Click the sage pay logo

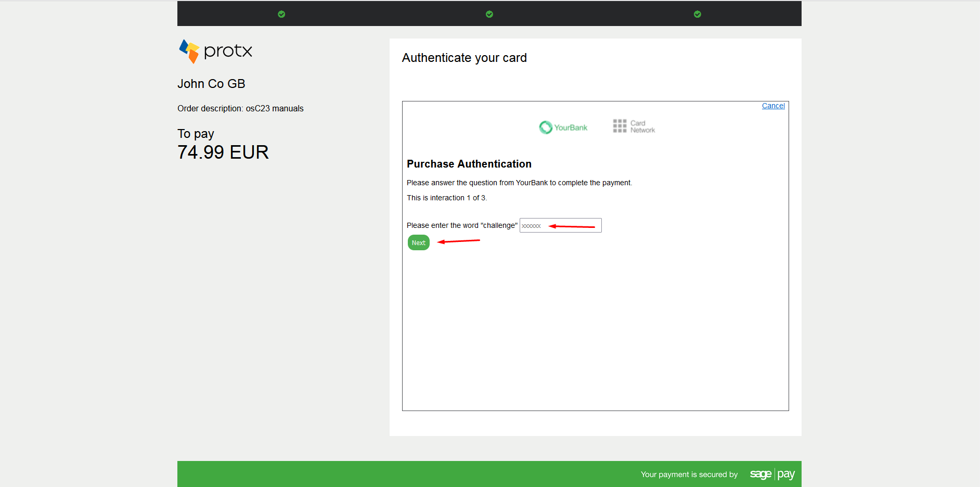coord(772,474)
